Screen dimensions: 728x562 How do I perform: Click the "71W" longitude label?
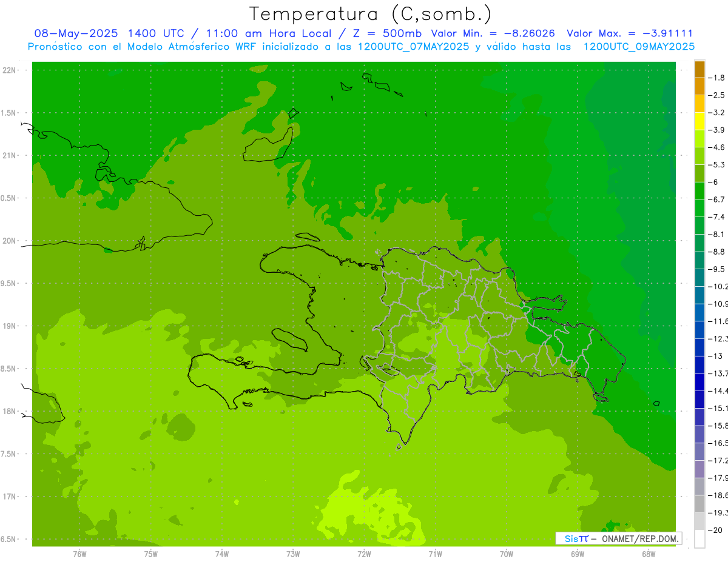[x=435, y=554]
